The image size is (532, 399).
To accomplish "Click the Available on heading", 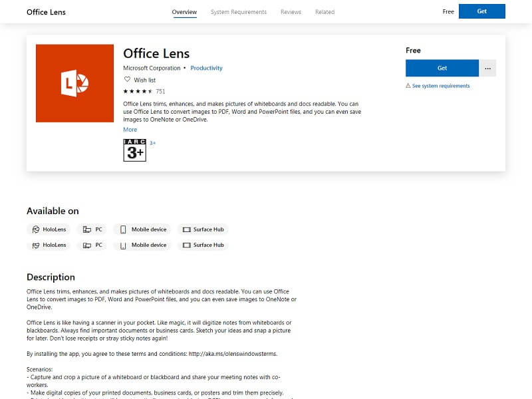I will click(x=53, y=211).
